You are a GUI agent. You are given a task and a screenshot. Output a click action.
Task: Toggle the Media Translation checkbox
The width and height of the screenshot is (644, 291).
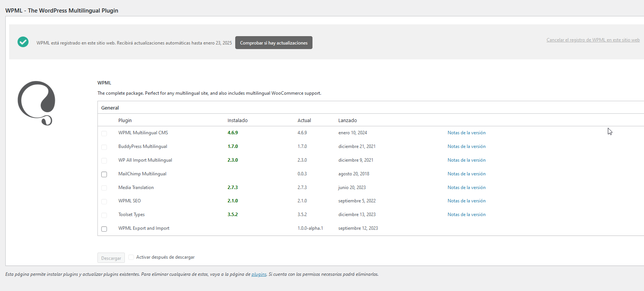pyautogui.click(x=104, y=188)
